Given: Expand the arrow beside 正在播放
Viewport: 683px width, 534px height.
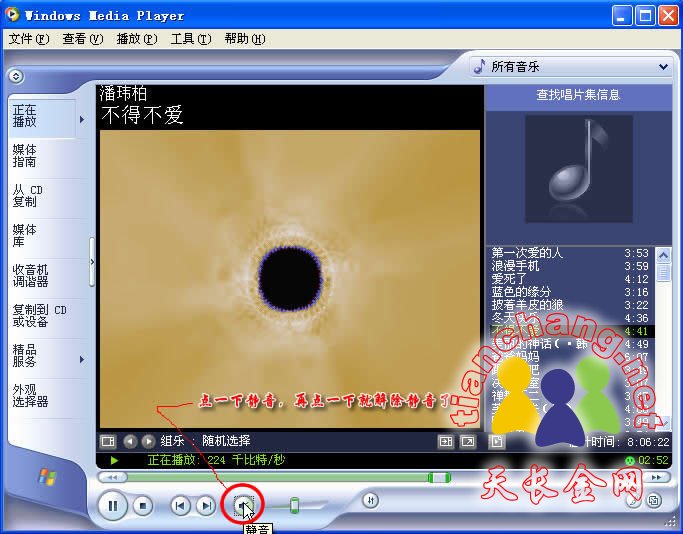Looking at the screenshot, I should (x=82, y=119).
